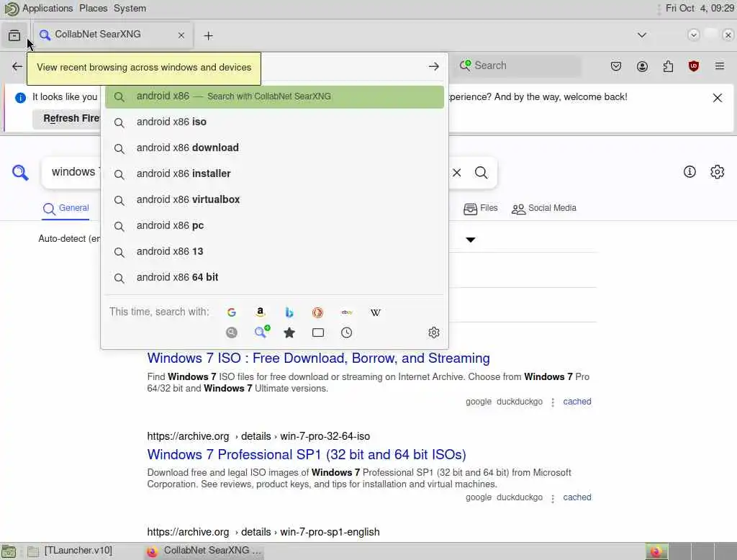The height and width of the screenshot is (560, 737).
Task: Go back with the back arrow
Action: (17, 66)
